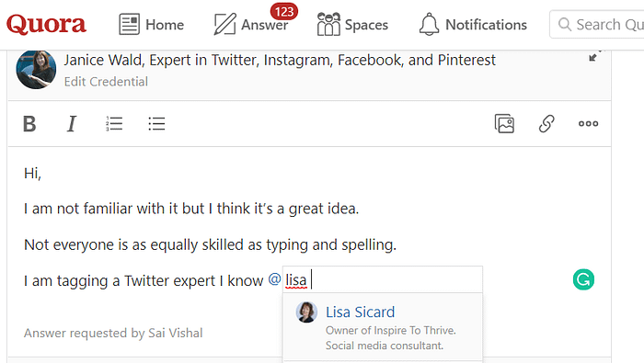Click the 123 Answer notification badge
Viewport: 644px width, 363px height.
284,11
